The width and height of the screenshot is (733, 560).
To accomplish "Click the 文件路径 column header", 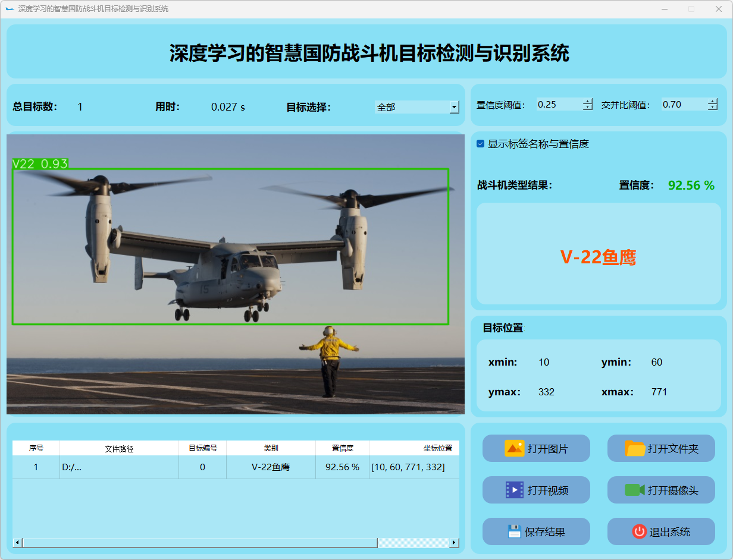I will tap(120, 448).
